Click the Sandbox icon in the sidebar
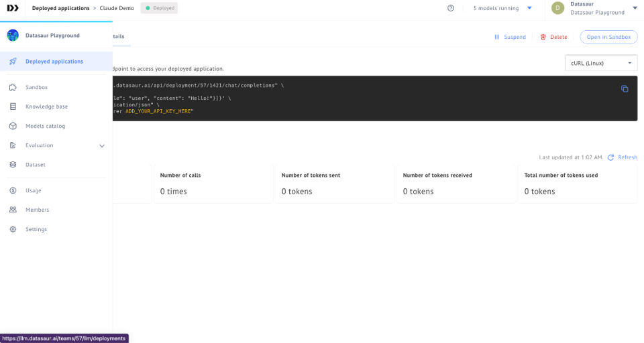The height and width of the screenshot is (343, 644). click(x=13, y=87)
